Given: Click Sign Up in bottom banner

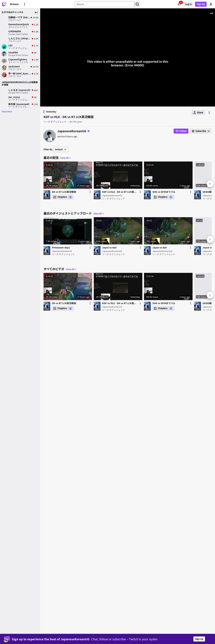Looking at the screenshot, I should 199,639.
